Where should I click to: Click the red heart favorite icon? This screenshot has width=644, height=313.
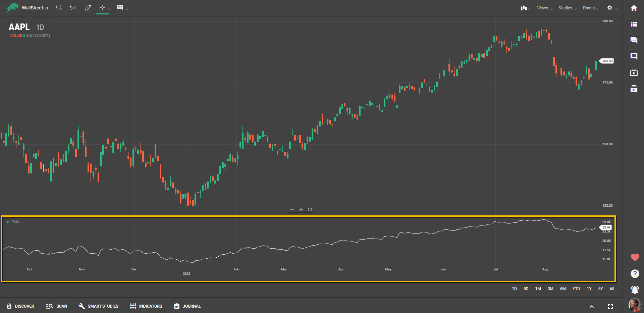click(x=635, y=258)
